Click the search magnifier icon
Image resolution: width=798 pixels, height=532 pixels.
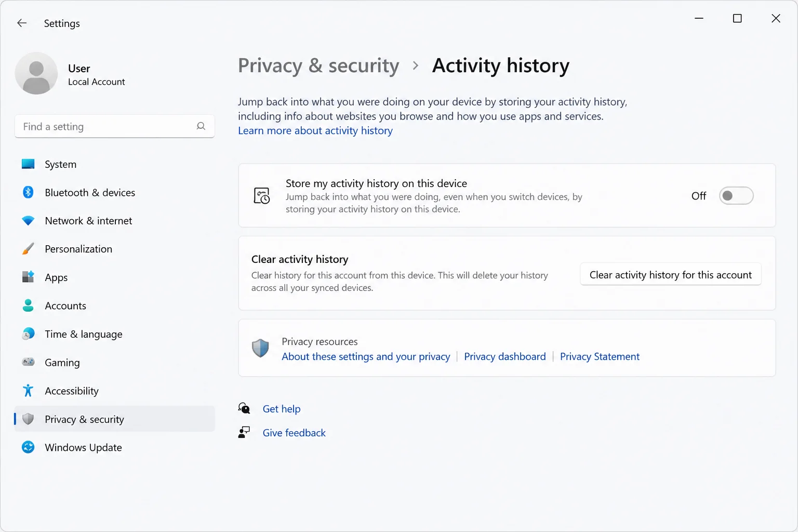point(201,126)
